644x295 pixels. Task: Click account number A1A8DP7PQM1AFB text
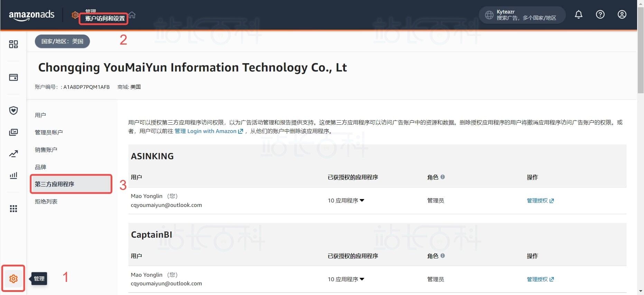tap(86, 87)
